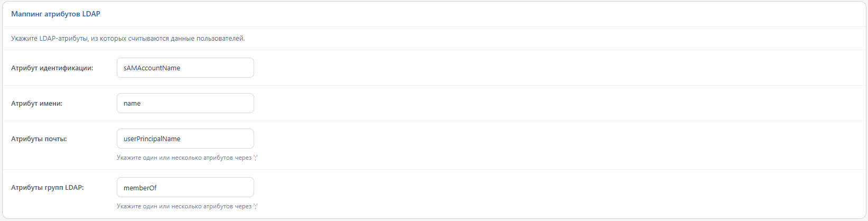Select the Атрибуты почты input field
Screen dimensions: 868x221
(x=185, y=139)
